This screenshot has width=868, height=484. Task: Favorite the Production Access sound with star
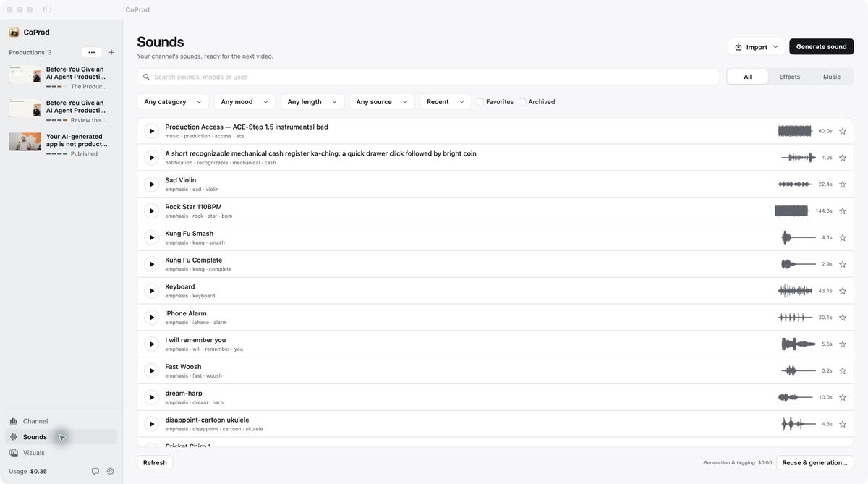(842, 131)
